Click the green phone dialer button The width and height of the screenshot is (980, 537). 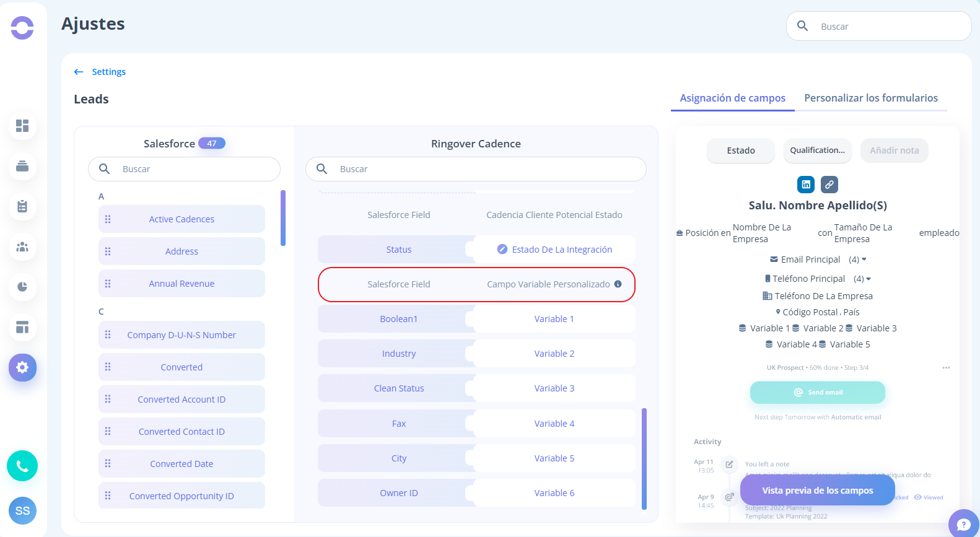point(22,466)
